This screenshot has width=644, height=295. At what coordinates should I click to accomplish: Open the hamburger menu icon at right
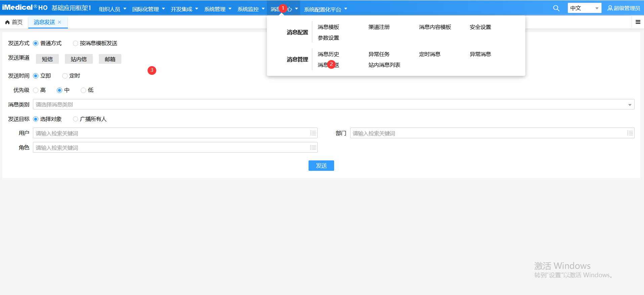(638, 22)
